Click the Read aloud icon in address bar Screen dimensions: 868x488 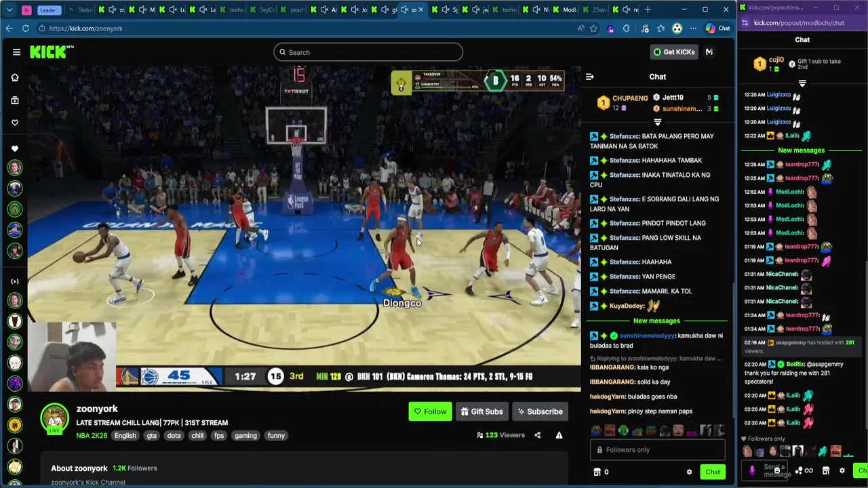coord(580,28)
